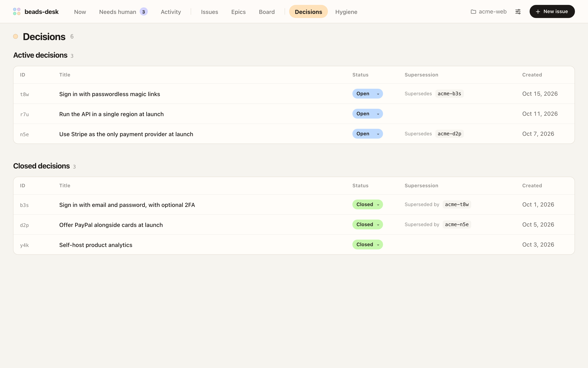Click the Active decisions section heading
The image size is (588, 368).
40,55
